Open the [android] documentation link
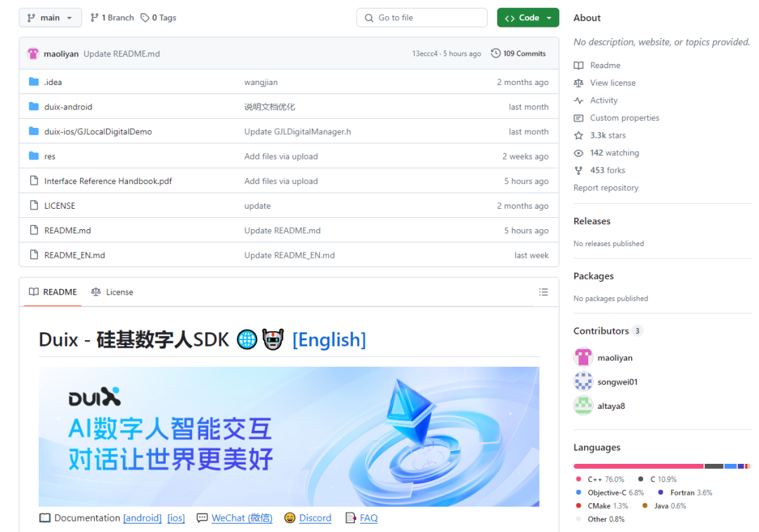Viewport: 759px width, 532px height. [x=142, y=518]
